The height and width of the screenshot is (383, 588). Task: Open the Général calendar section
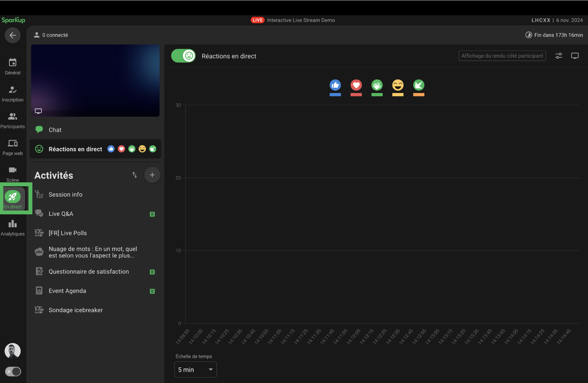tap(13, 66)
